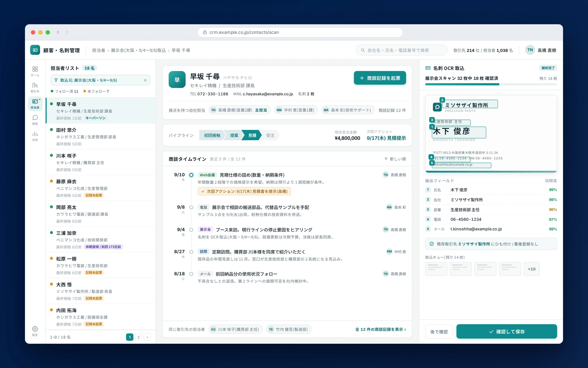Open 全 12 件の商談記録を表示 link
Image resolution: width=588 pixels, height=368 pixels.
coord(381,329)
